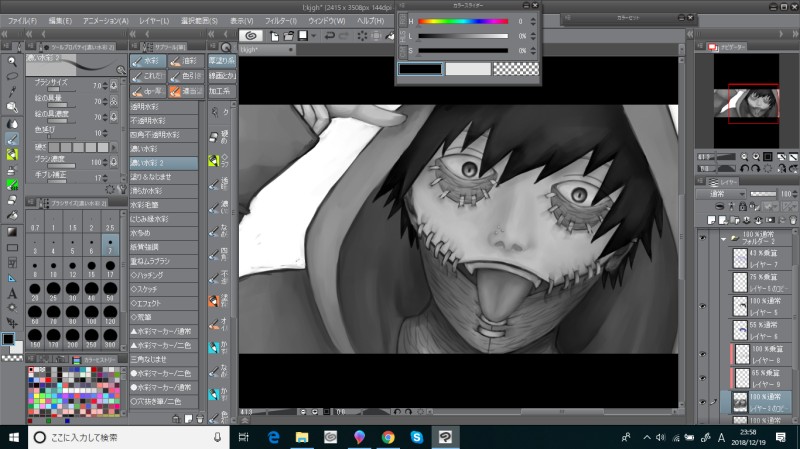This screenshot has width=800, height=449.
Task: Select the Gradient tool in toolbox
Action: click(x=12, y=230)
